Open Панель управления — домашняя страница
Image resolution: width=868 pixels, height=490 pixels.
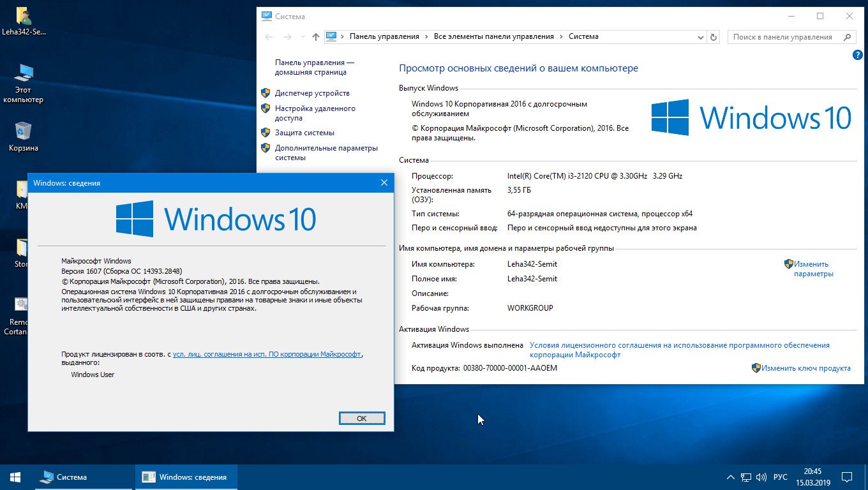[315, 67]
